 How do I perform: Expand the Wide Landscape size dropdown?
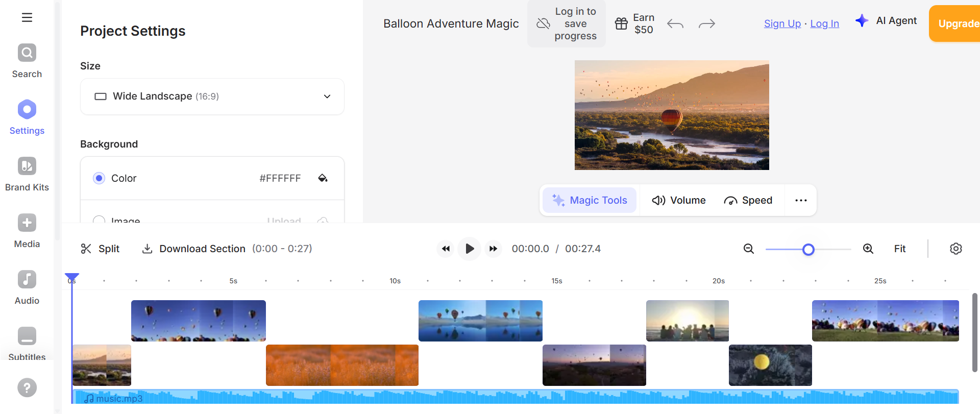pyautogui.click(x=212, y=96)
